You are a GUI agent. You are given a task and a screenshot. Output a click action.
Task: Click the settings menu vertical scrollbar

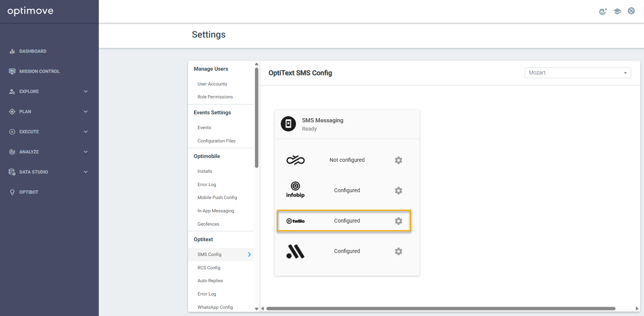(x=257, y=117)
